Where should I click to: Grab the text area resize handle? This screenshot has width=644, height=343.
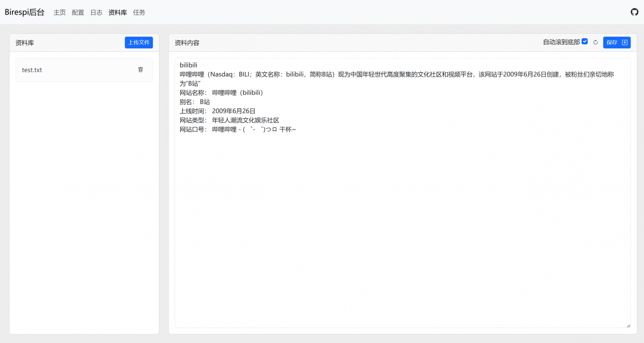pyautogui.click(x=628, y=325)
